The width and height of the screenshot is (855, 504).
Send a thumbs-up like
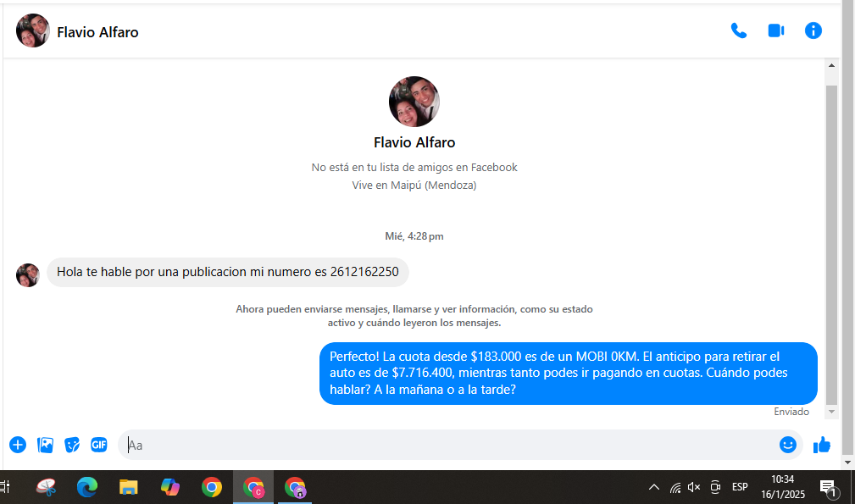[822, 446]
